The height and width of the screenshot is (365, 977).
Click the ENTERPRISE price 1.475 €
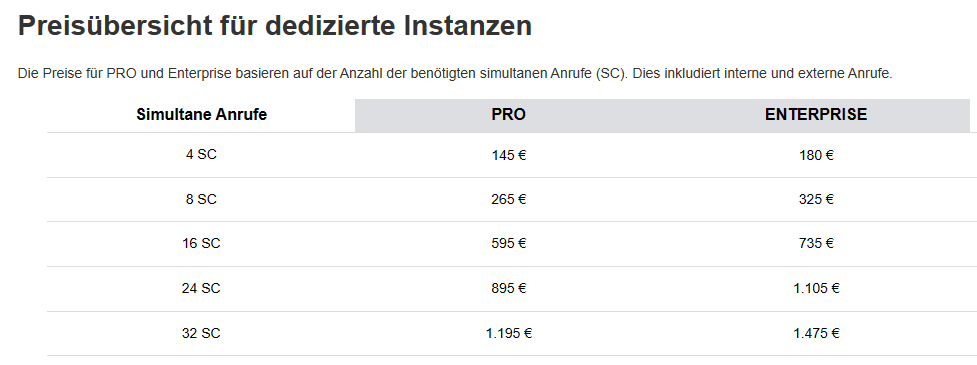point(816,333)
